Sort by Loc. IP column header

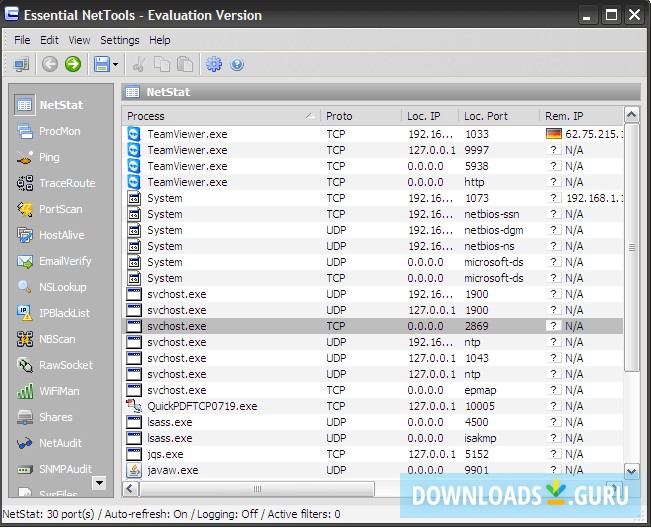point(430,116)
